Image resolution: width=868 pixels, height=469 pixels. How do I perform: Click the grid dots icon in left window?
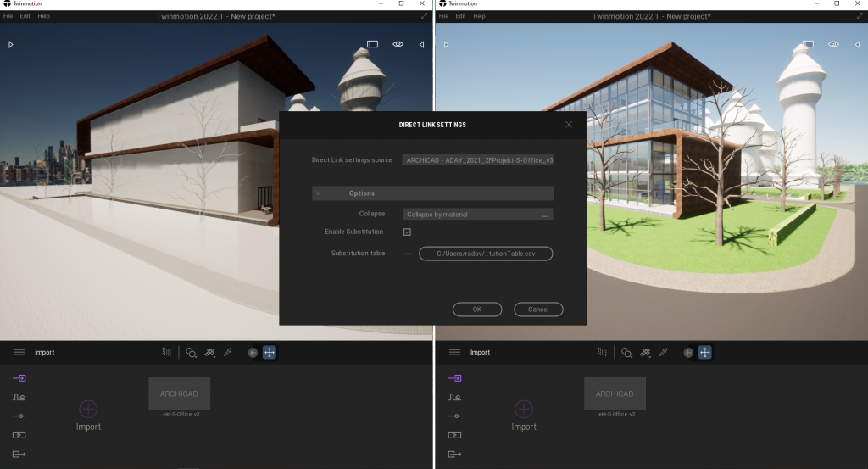(x=167, y=352)
